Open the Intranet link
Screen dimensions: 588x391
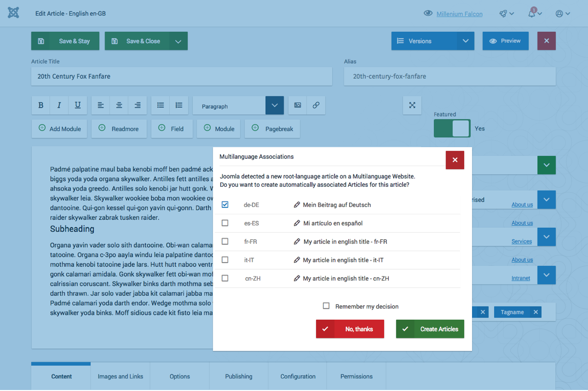520,278
